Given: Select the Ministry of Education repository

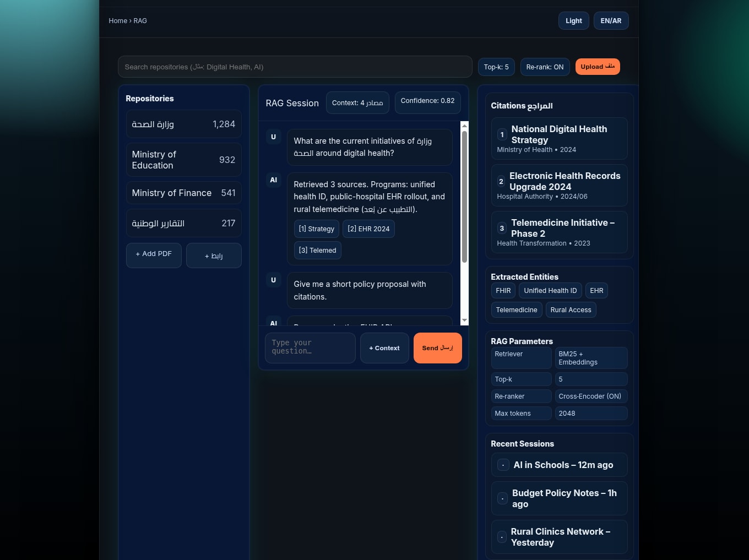Looking at the screenshot, I should 183,160.
